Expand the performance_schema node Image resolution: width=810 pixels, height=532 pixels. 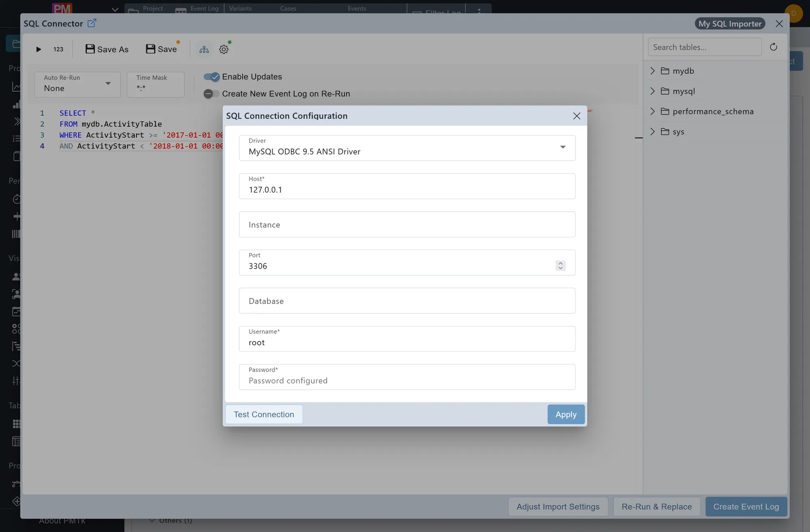(652, 111)
